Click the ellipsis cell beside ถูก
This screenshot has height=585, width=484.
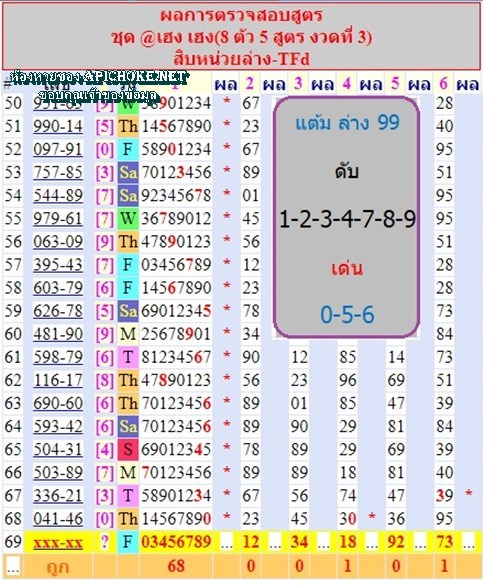pos(13,567)
